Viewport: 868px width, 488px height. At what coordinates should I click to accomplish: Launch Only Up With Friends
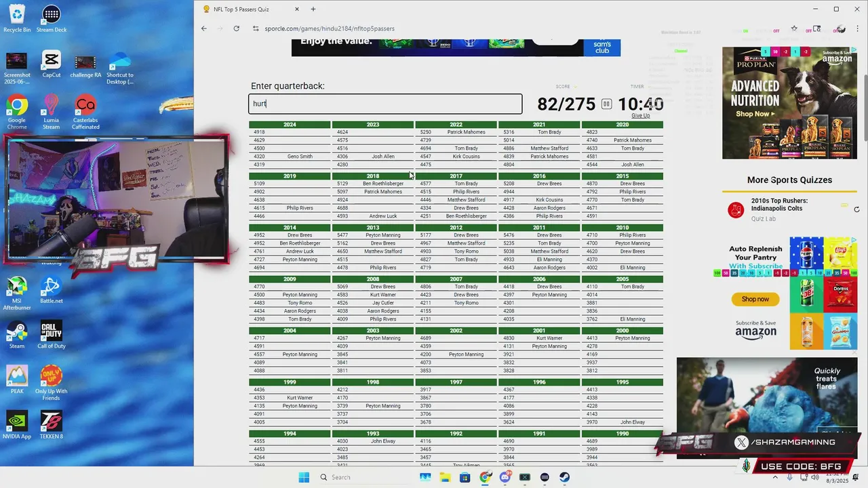point(51,384)
